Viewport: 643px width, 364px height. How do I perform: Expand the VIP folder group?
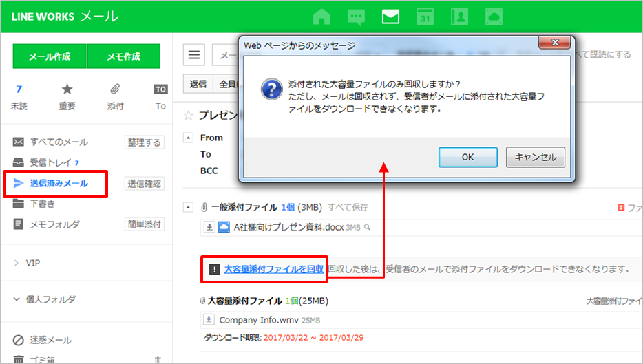(17, 263)
